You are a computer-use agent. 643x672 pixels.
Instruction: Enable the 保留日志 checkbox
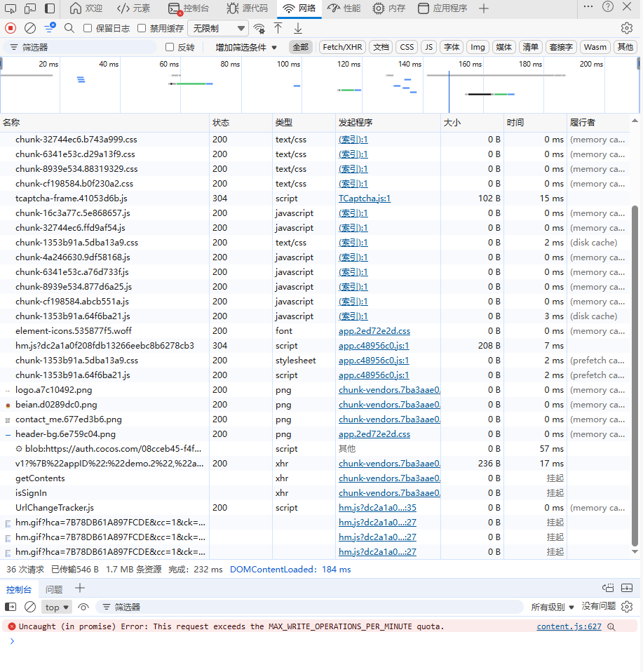(88, 28)
